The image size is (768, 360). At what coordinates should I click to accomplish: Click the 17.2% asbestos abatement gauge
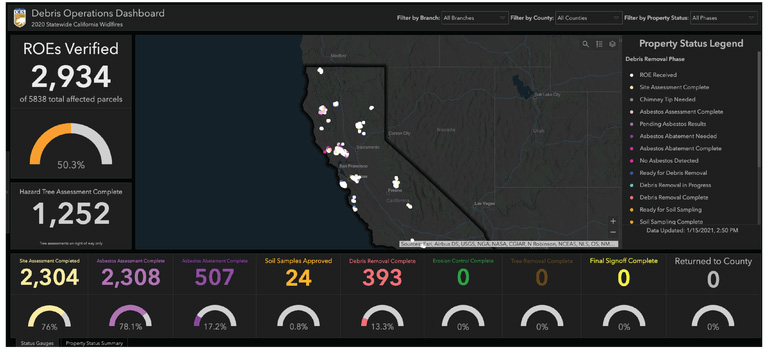(215, 317)
